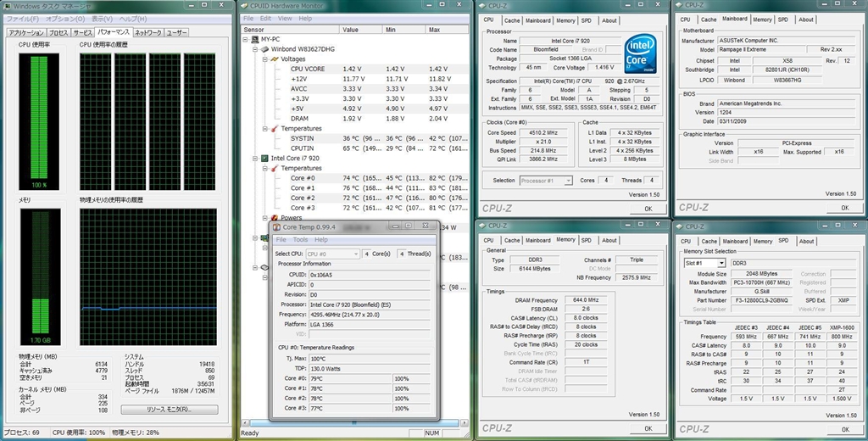Viewport: 868px width, 441px height.
Task: Select the CPU VCORE row
Action: coord(379,70)
